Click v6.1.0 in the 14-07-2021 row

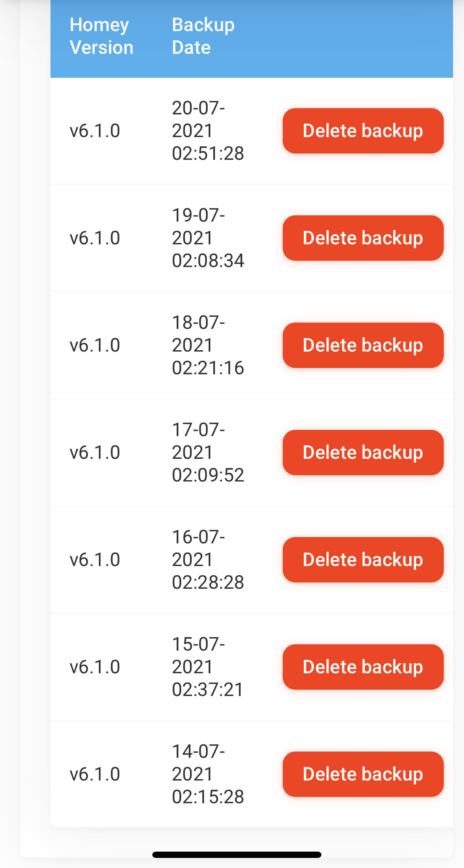(95, 774)
